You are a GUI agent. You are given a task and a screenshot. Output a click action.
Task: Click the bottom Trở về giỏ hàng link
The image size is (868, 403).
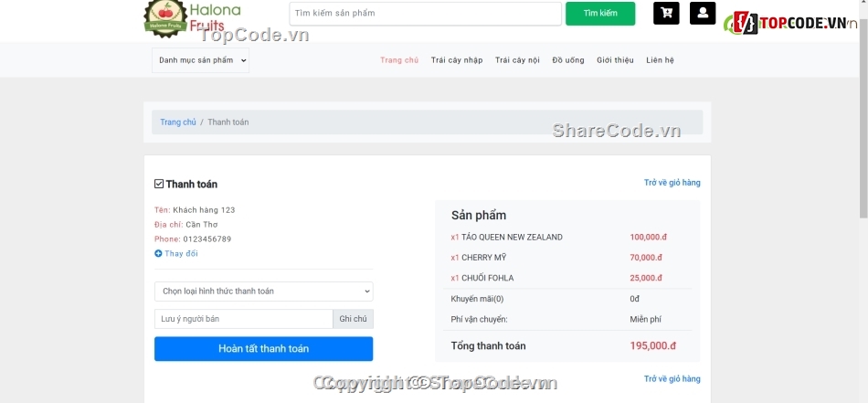click(x=672, y=379)
